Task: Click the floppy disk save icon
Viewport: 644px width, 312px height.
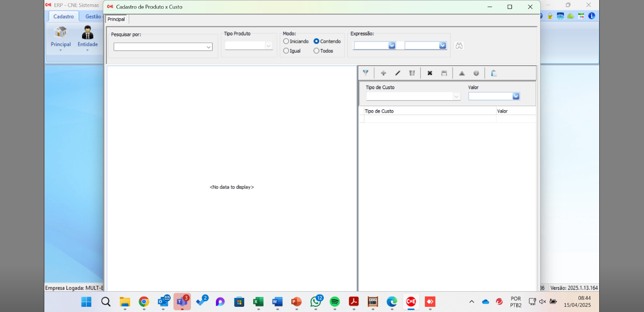Action: point(444,73)
